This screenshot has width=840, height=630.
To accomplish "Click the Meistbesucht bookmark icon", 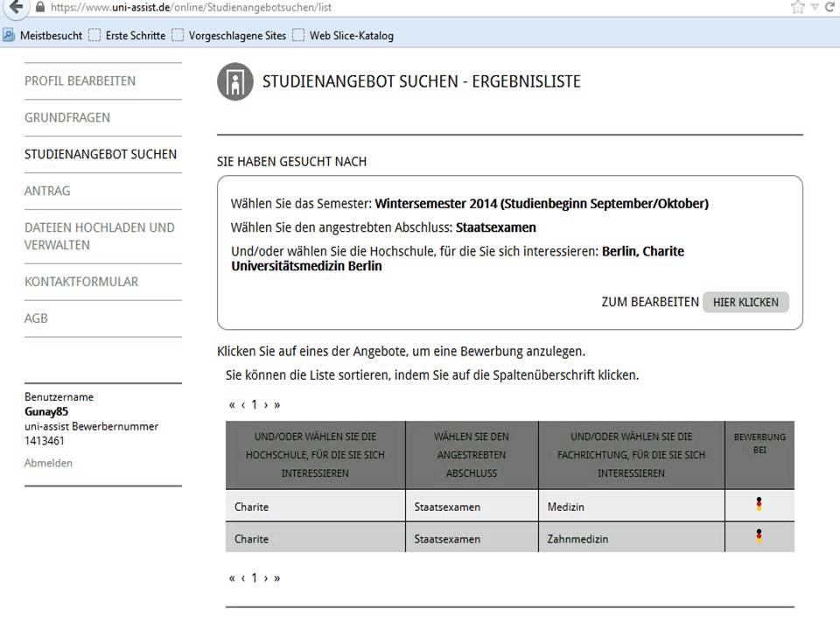I will (9, 35).
